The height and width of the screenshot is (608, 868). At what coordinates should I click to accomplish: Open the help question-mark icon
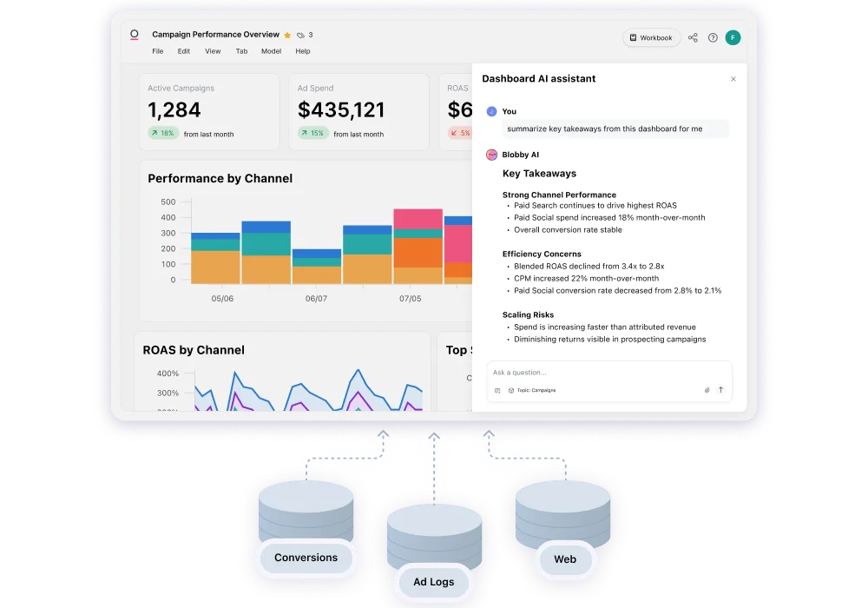tap(713, 37)
